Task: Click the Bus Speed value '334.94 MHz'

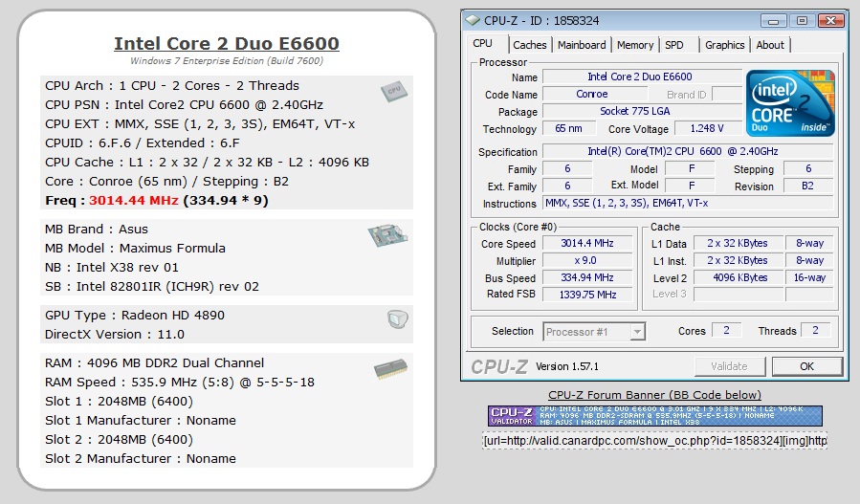Action: tap(586, 277)
